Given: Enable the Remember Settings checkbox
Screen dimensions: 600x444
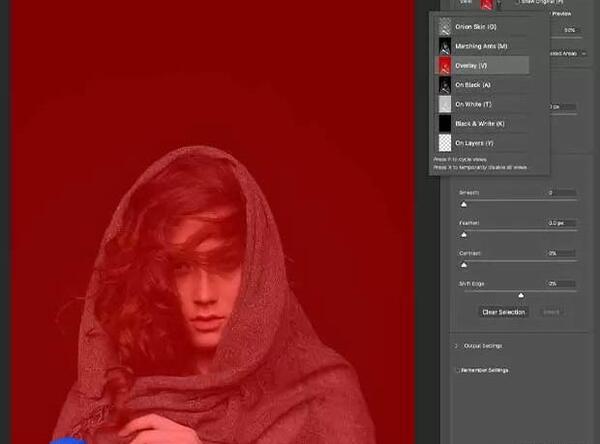Looking at the screenshot, I should (458, 370).
